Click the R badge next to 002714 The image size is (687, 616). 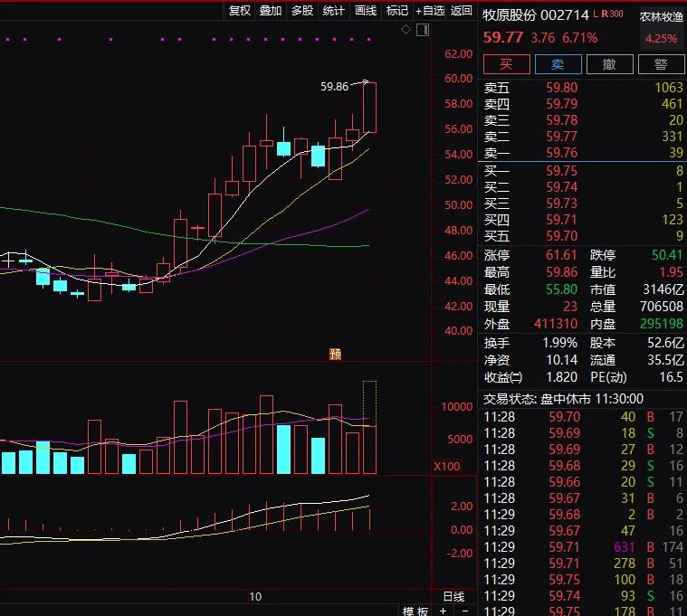[x=606, y=14]
